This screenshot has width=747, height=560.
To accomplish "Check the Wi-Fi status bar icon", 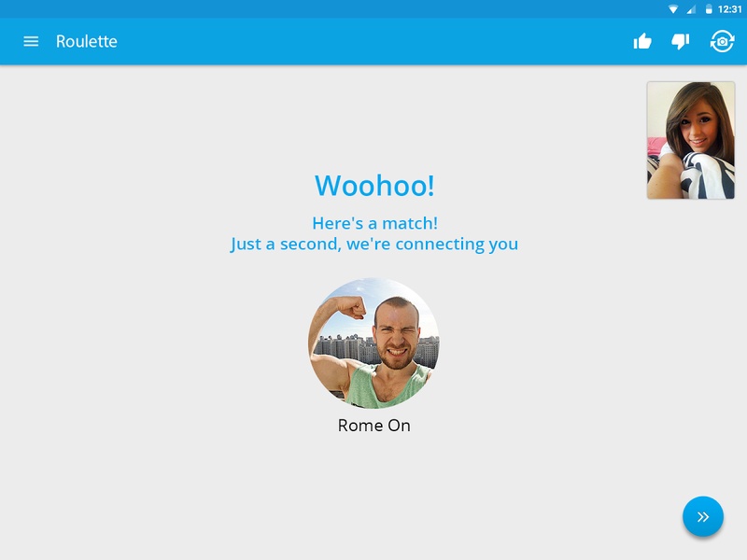I will 672,9.
